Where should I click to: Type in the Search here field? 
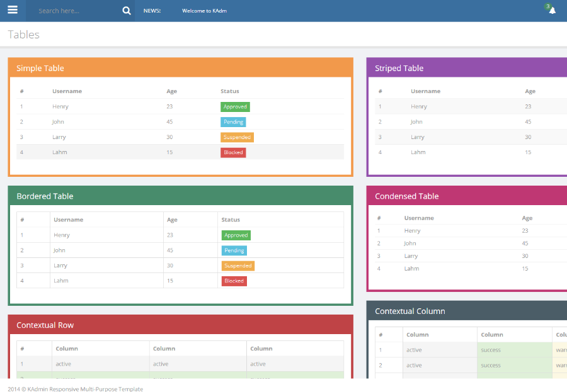76,11
